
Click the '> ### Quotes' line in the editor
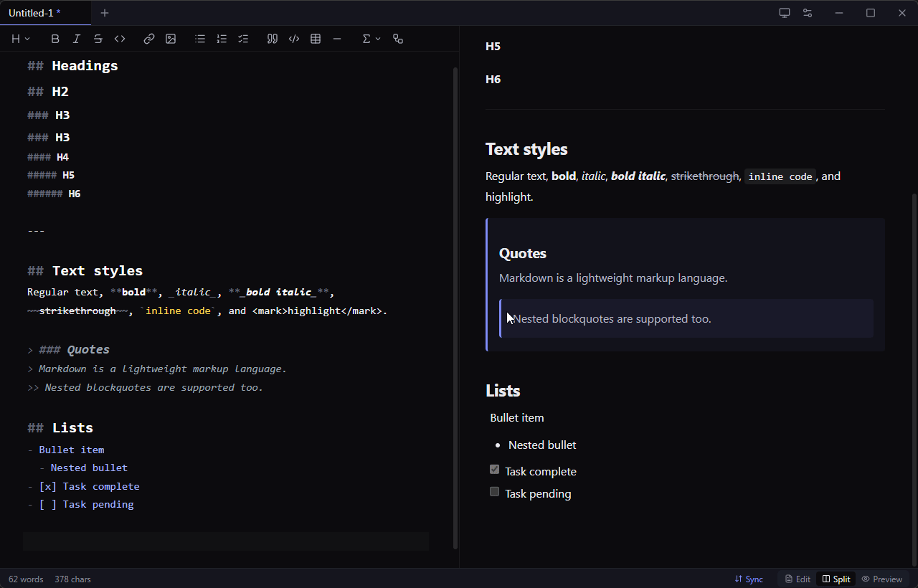click(x=68, y=350)
